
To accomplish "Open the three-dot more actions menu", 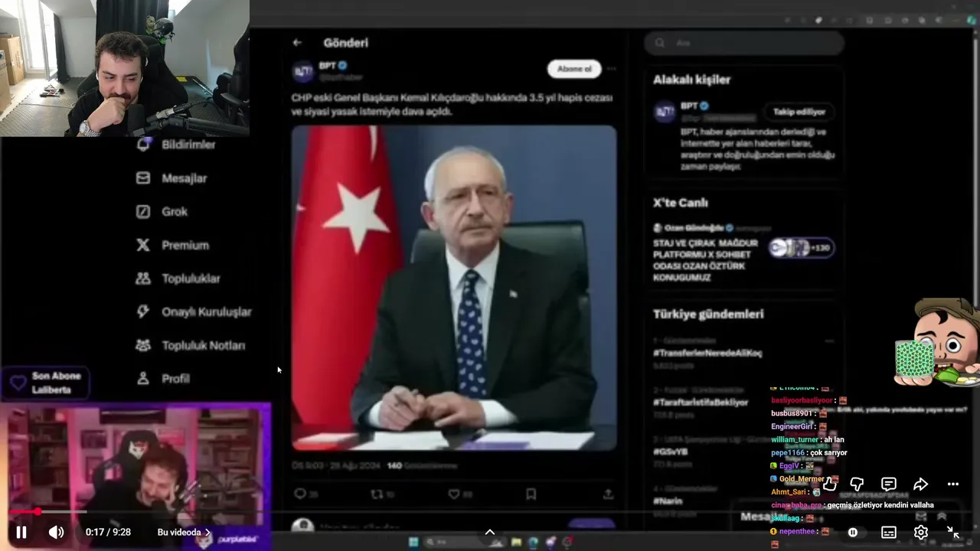I will [952, 484].
